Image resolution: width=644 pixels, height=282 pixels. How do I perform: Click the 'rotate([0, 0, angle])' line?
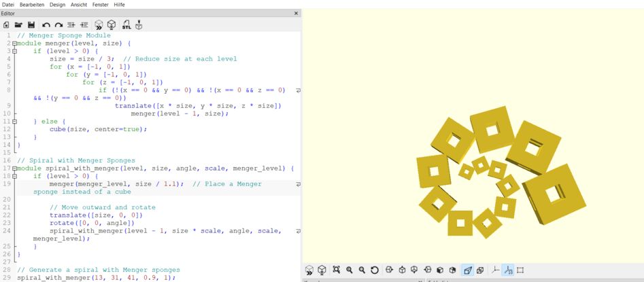[92, 223]
